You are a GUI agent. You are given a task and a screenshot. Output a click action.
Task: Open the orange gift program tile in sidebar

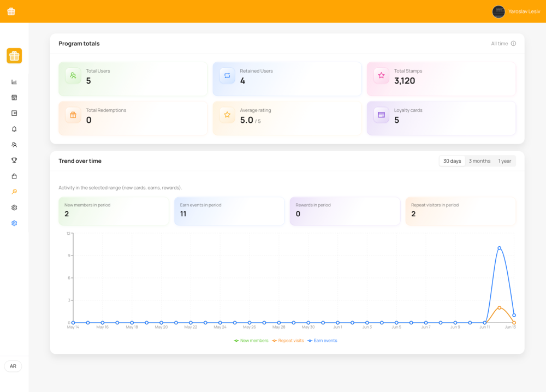(14, 56)
